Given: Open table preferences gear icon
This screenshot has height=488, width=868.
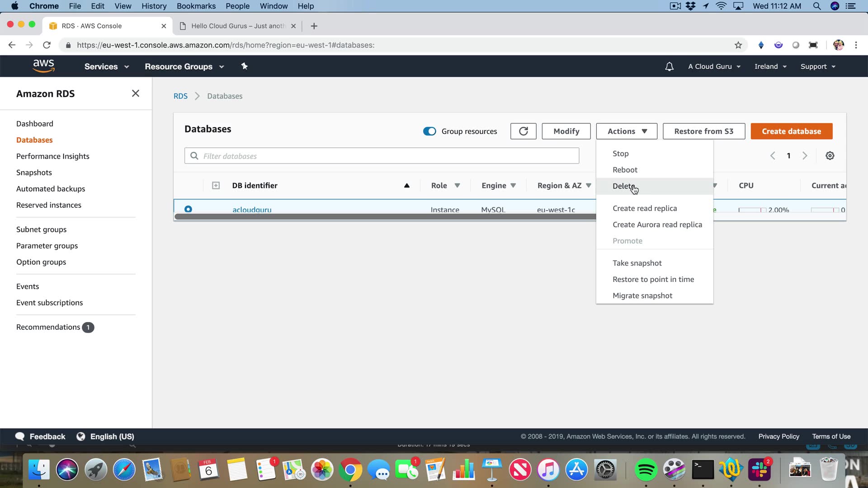Looking at the screenshot, I should 830,156.
